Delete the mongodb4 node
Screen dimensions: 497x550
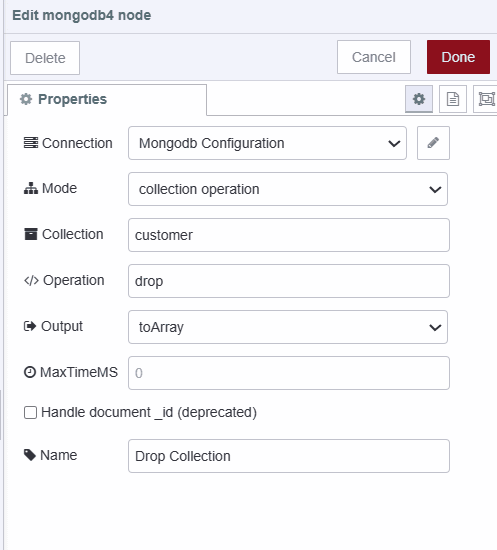[x=45, y=58]
